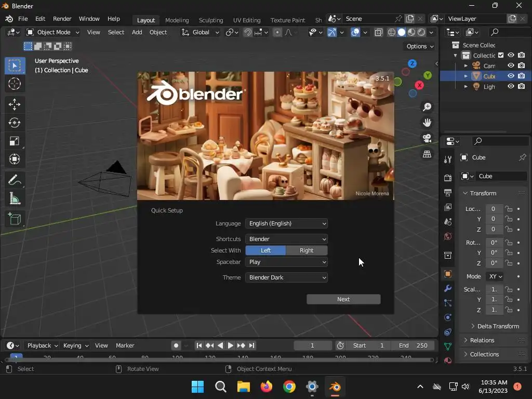The height and width of the screenshot is (399, 532).
Task: Open Firefox from the taskbar
Action: [x=267, y=387]
